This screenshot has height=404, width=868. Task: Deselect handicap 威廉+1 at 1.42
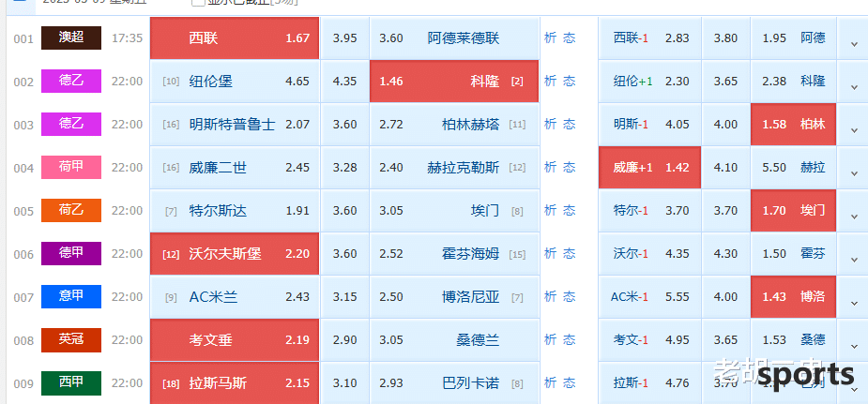click(650, 168)
